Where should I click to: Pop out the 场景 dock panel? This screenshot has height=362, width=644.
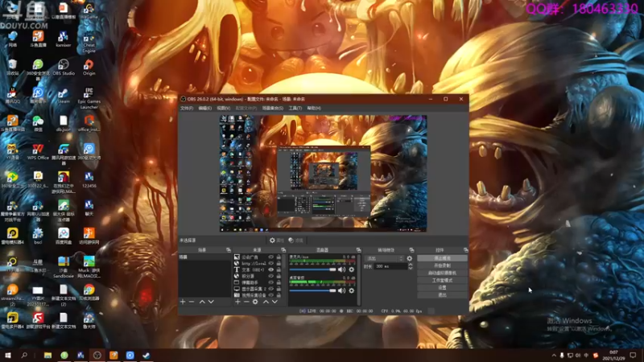(x=229, y=250)
